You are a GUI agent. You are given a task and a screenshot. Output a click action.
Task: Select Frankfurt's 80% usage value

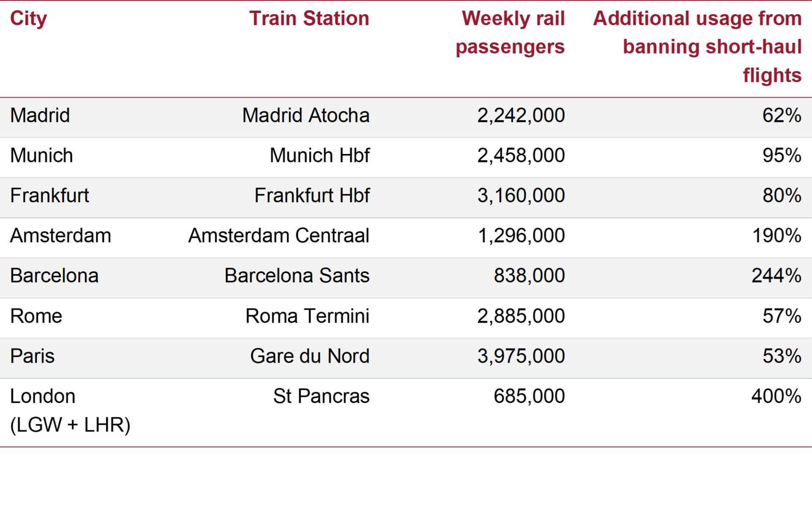pos(782,195)
